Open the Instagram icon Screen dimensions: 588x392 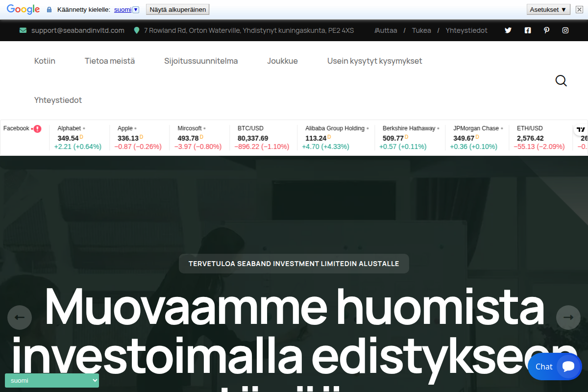565,30
